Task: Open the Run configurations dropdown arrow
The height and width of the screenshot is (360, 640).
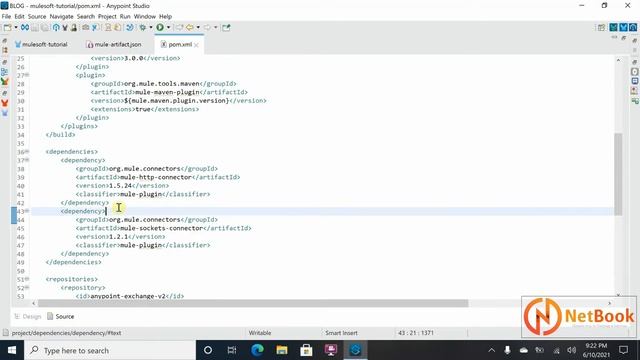Action: click(168, 27)
